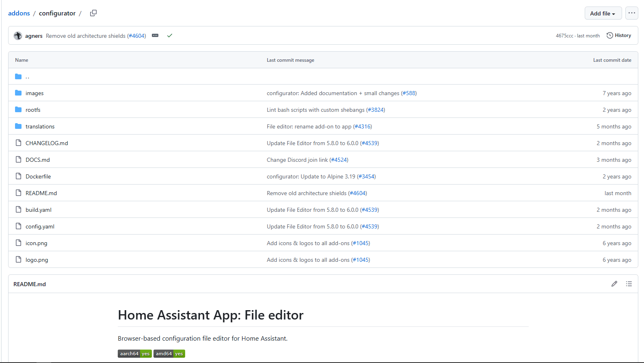Click the config.yaml file icon

coord(18,226)
